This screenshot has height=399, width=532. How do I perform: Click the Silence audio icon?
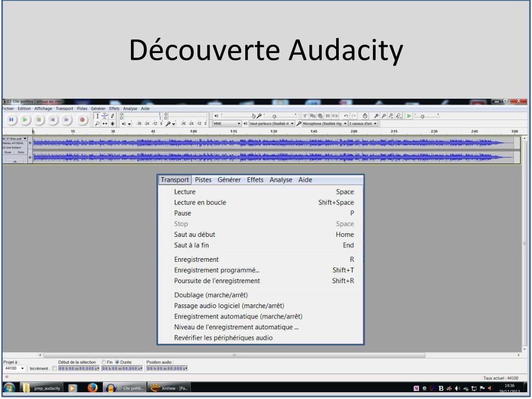[335, 116]
